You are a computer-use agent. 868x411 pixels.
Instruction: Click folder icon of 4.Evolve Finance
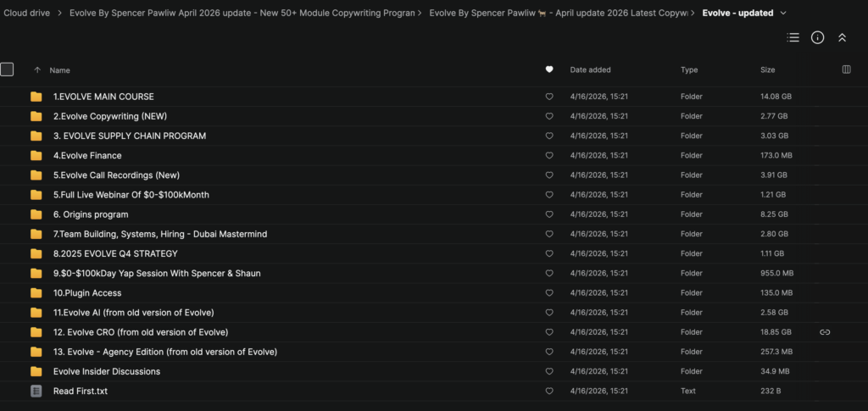36,155
